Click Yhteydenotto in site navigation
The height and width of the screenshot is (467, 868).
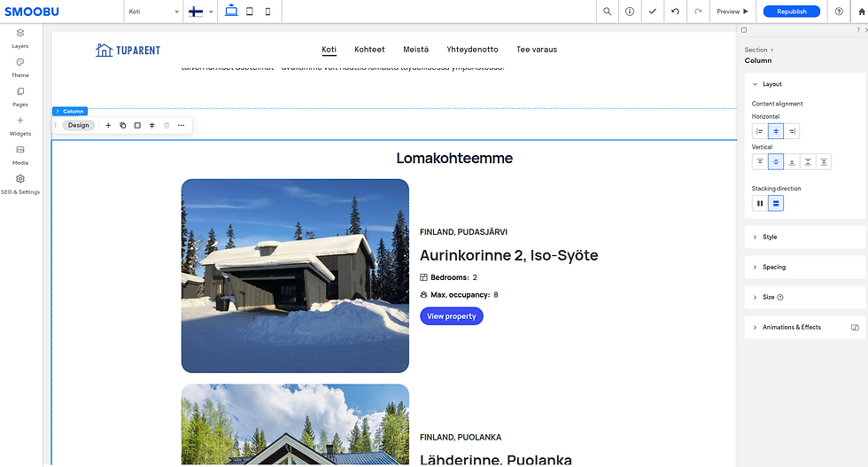472,50
